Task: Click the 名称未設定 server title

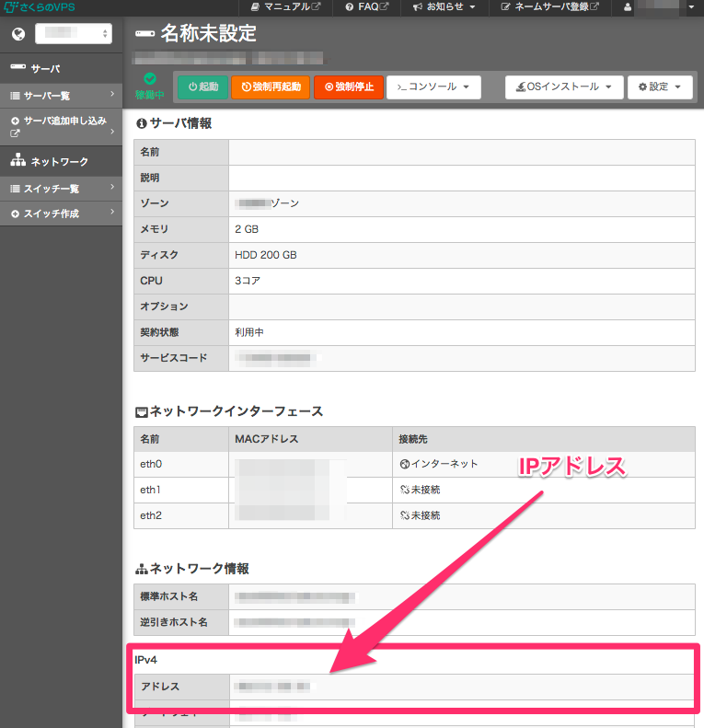Action: click(209, 33)
